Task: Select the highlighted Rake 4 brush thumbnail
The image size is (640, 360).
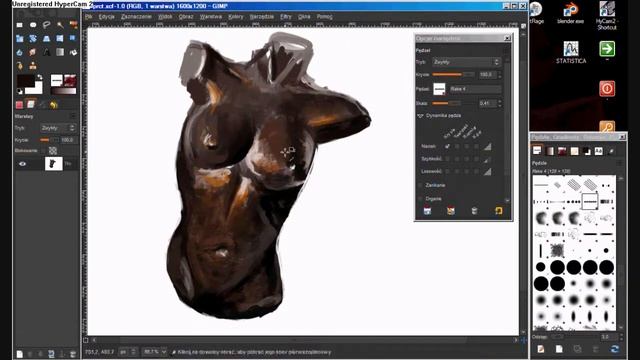Action: click(x=590, y=202)
